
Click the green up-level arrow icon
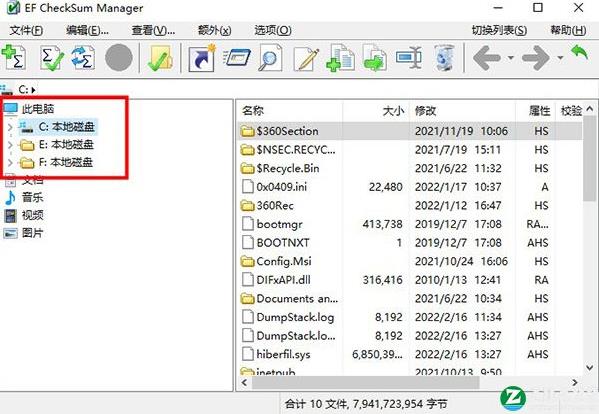point(579,52)
